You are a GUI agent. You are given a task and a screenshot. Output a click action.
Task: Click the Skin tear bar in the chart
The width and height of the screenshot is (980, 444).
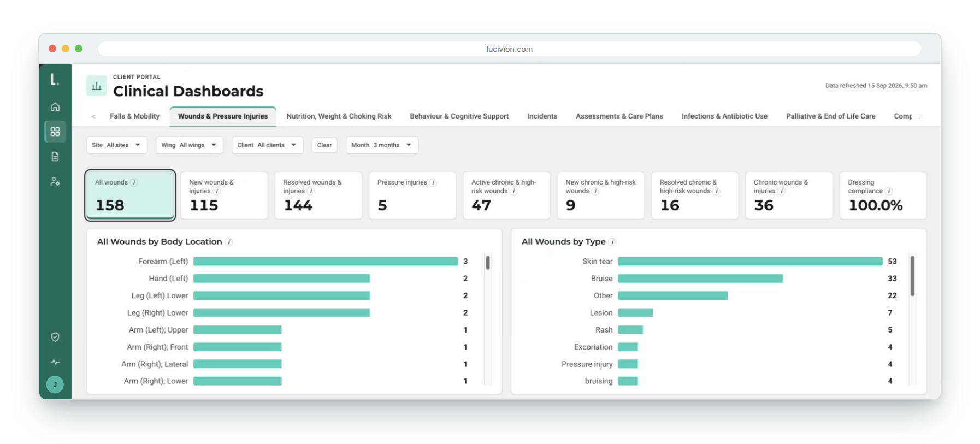coord(750,262)
